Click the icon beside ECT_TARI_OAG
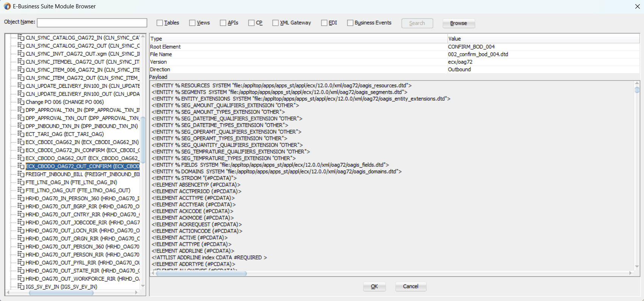The image size is (644, 301). (21, 134)
